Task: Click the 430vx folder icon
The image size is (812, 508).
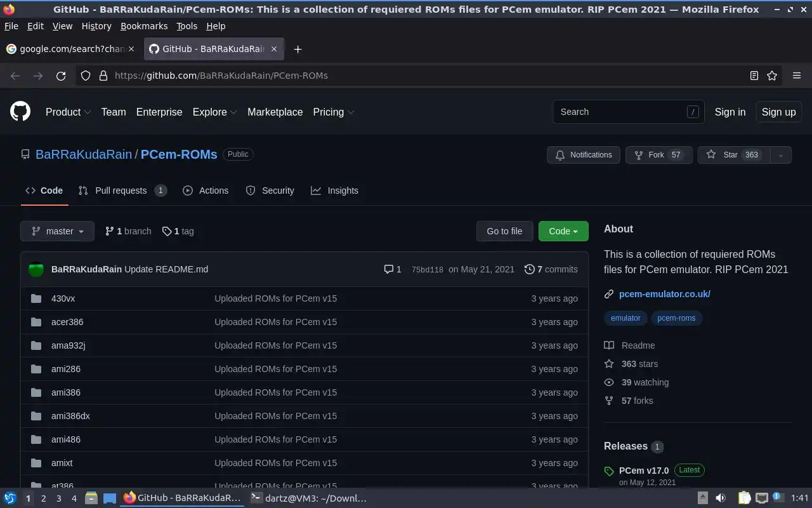Action: (36, 298)
